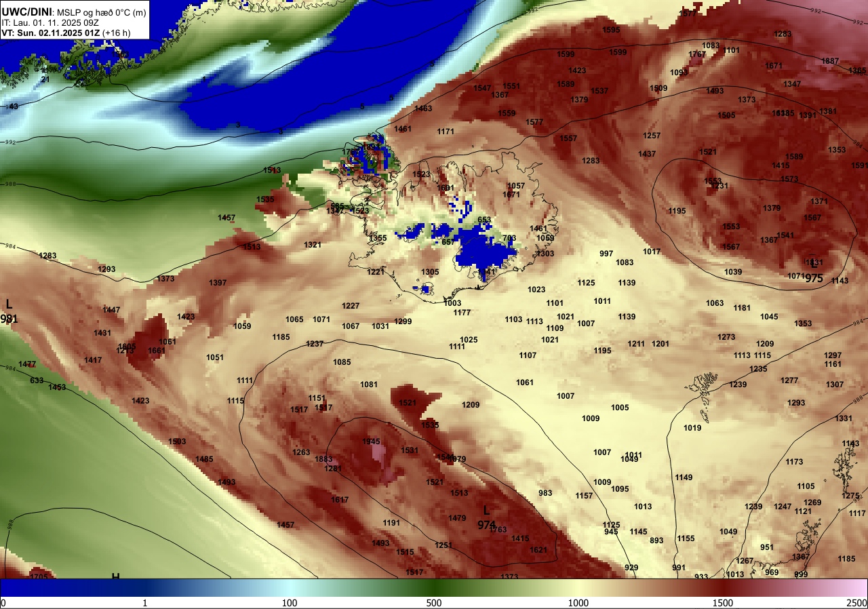Click the low pressure value 974
The image size is (868, 609).
[486, 525]
